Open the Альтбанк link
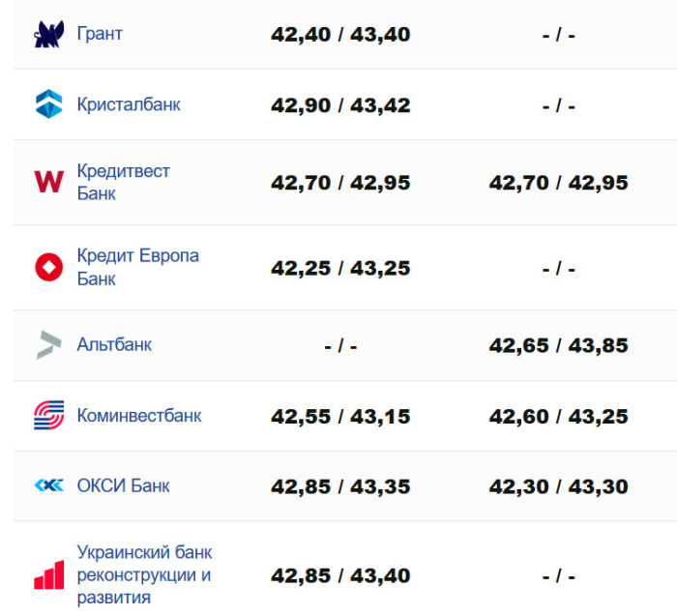 [x=114, y=344]
